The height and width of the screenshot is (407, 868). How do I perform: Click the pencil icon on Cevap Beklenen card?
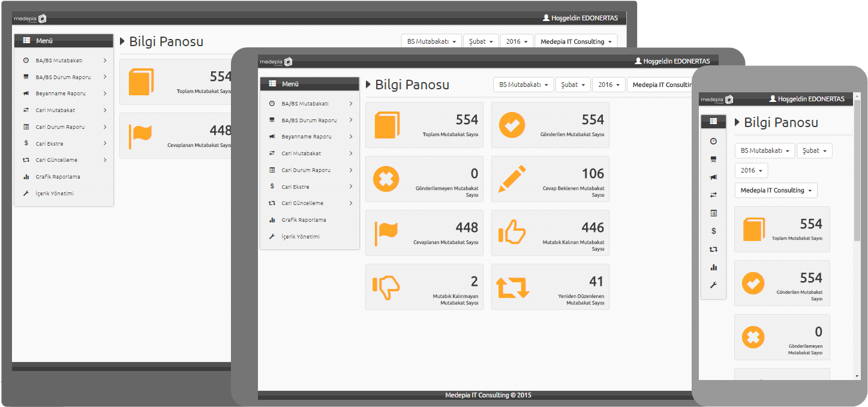pos(512,179)
